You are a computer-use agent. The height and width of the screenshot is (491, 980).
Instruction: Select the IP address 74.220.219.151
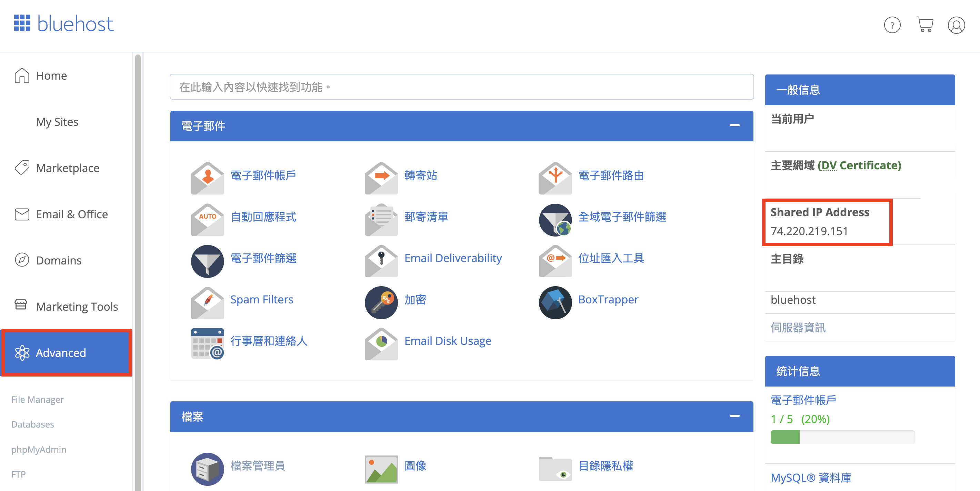pyautogui.click(x=809, y=231)
